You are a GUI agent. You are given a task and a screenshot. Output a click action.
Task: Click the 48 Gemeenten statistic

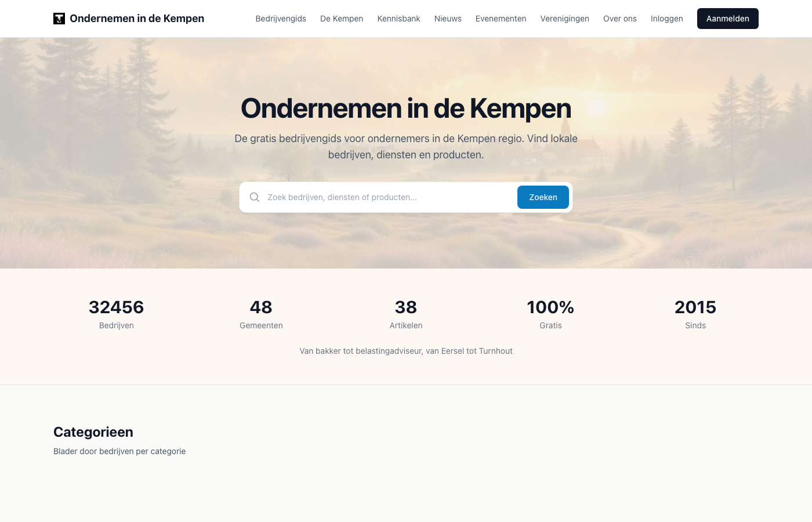[x=261, y=313]
